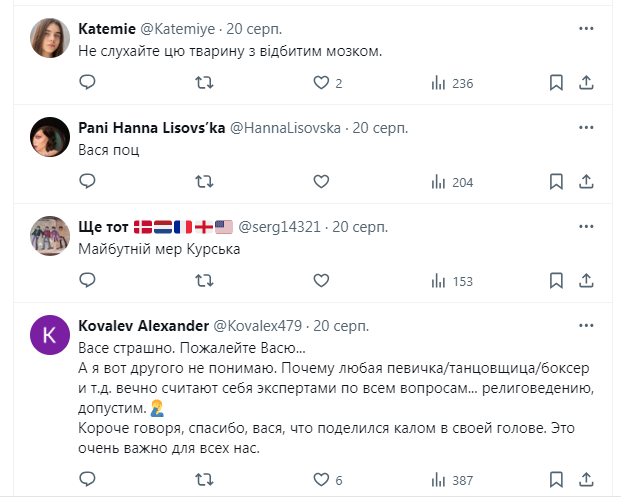This screenshot has width=621, height=497.
Task: Like the 'Вася поц' tweet
Action: 321,182
